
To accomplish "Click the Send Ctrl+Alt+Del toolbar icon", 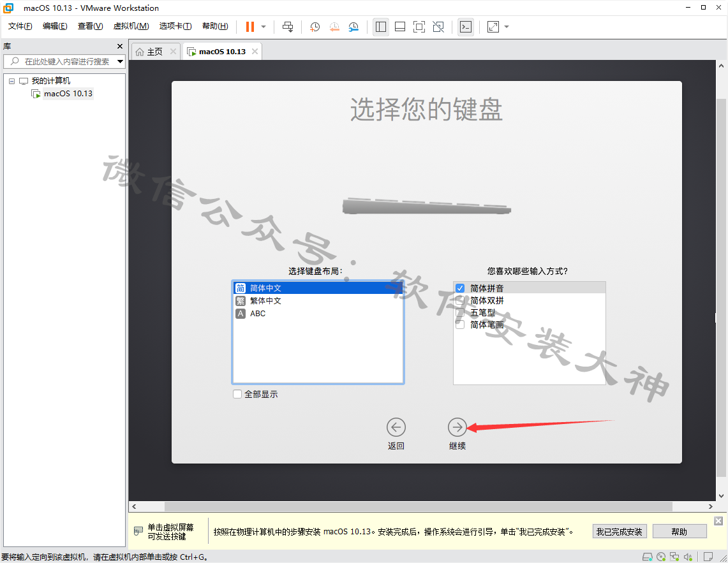I will pos(288,27).
